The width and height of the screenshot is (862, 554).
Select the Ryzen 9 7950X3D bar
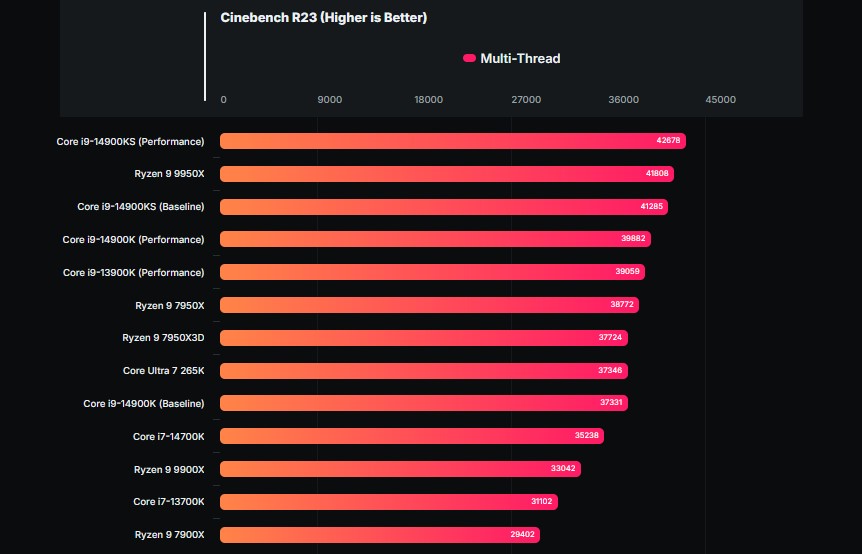pyautogui.click(x=424, y=338)
